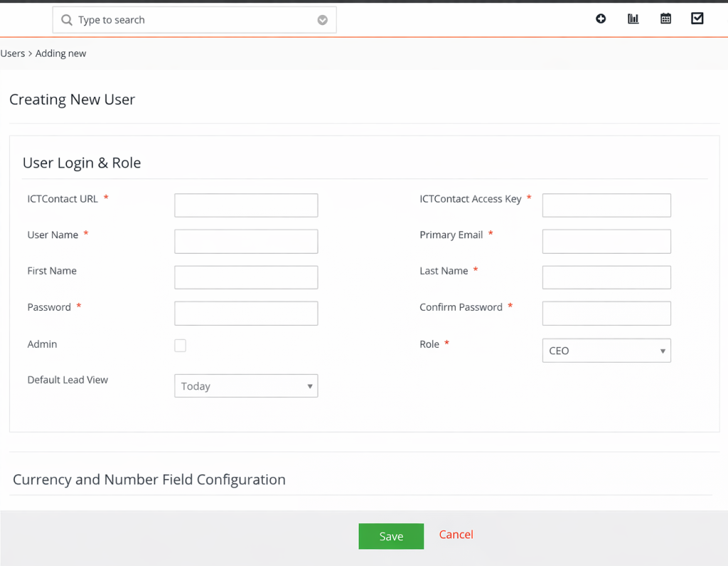Screen dimensions: 728x566
Task: Navigate to Users via the breadcrumb link
Action: pos(12,53)
